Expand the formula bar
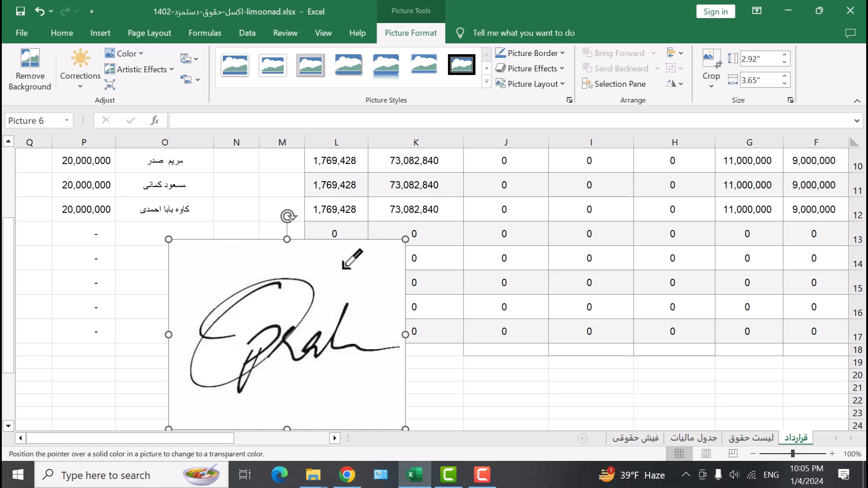This screenshot has height=488, width=868. click(x=857, y=121)
